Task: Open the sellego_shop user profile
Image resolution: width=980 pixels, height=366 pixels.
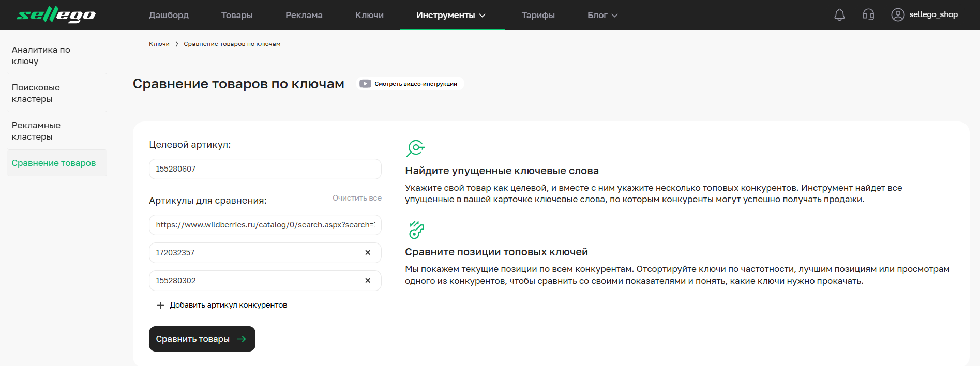Action: click(x=925, y=15)
